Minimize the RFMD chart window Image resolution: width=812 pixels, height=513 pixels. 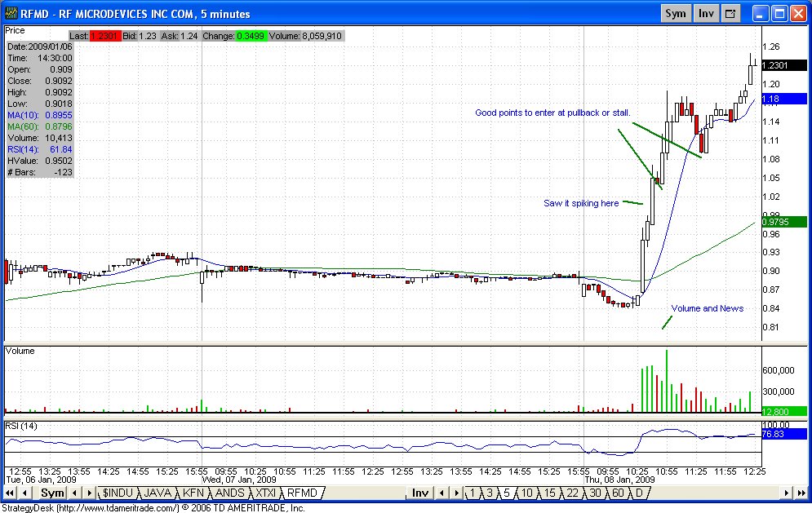760,14
